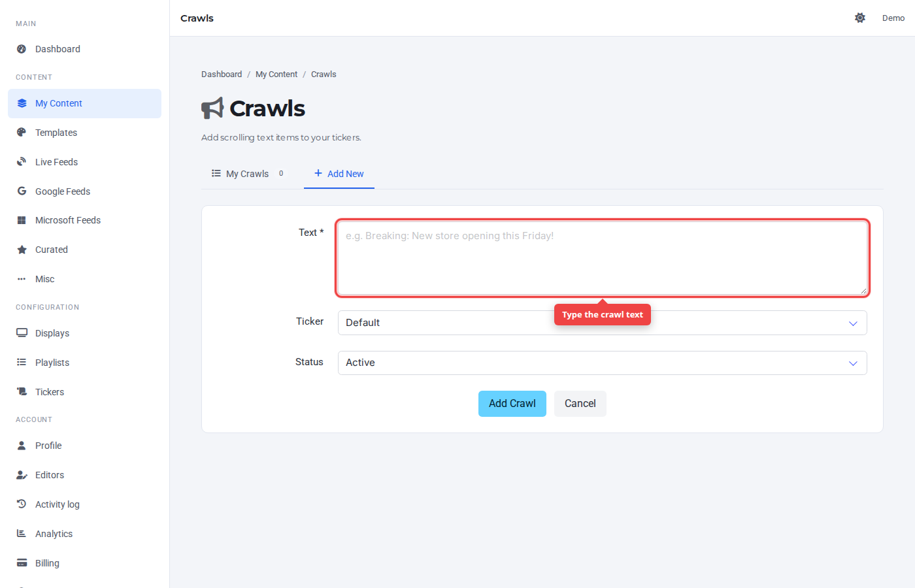The image size is (915, 588).
Task: Click the Editors sidebar label
Action: click(x=50, y=475)
